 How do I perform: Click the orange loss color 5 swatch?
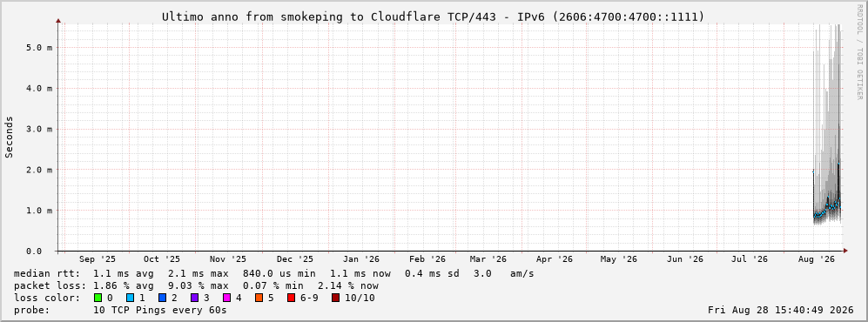tap(259, 299)
